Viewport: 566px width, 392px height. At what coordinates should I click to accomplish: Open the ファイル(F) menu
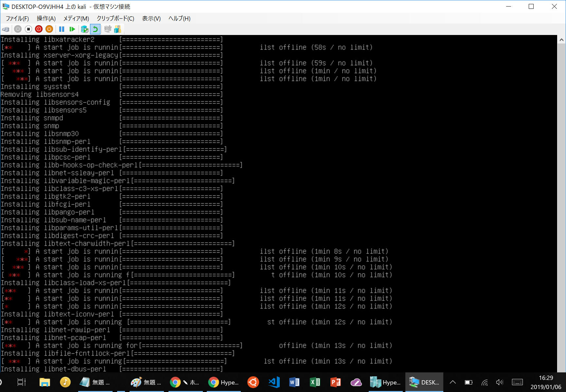coord(17,19)
